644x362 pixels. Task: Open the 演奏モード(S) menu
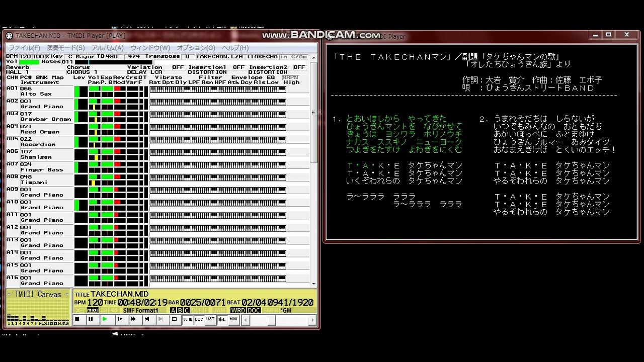coord(66,48)
